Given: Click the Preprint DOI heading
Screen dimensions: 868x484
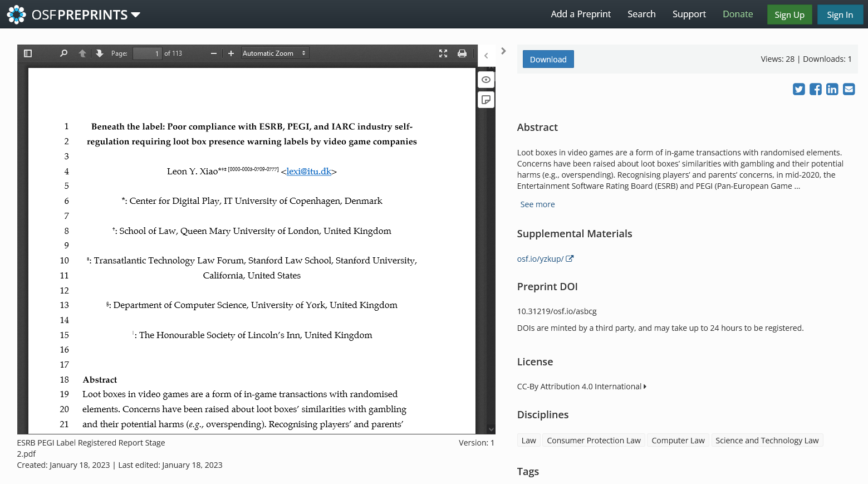Looking at the screenshot, I should 547,287.
